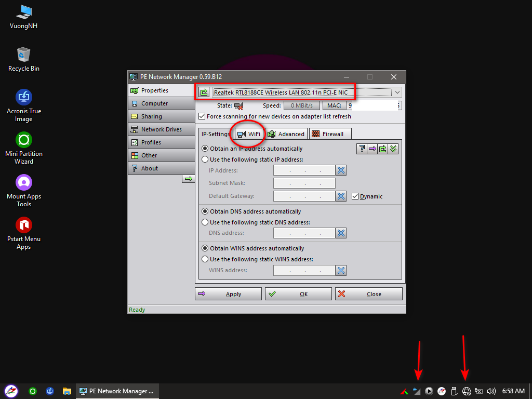Click the PE Network Manager taskbar button
Screen dimensions: 532x399
117,391
